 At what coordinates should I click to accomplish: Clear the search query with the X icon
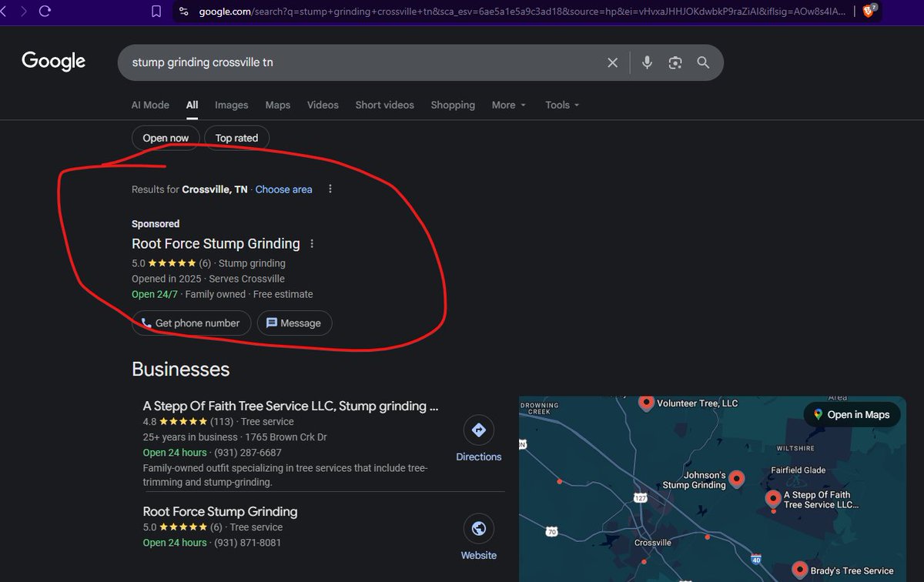pos(612,62)
